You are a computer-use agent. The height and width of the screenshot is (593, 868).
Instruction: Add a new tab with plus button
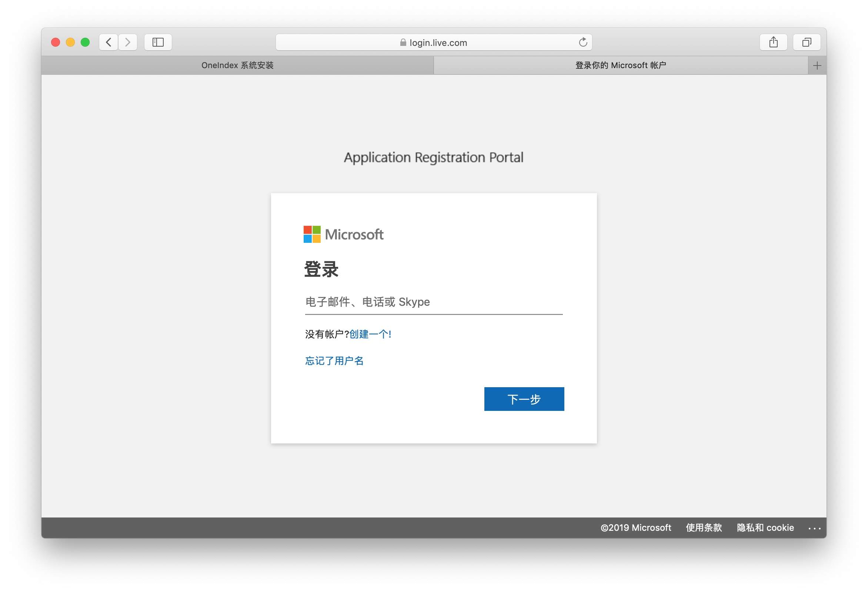coord(817,66)
